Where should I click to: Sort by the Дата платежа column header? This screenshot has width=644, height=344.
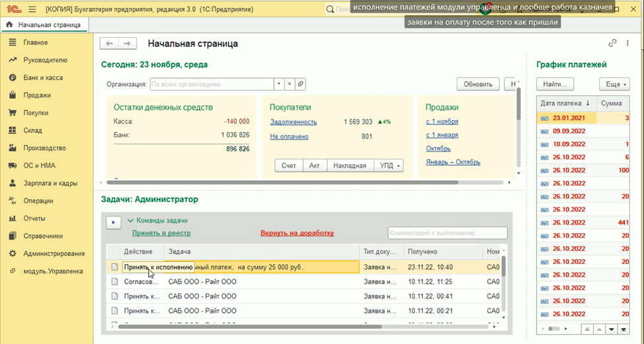(x=566, y=103)
